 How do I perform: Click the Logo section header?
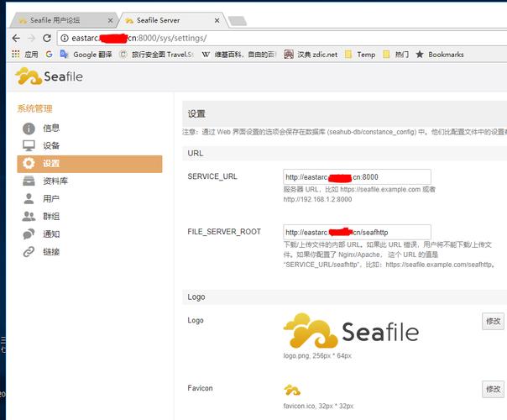click(196, 297)
